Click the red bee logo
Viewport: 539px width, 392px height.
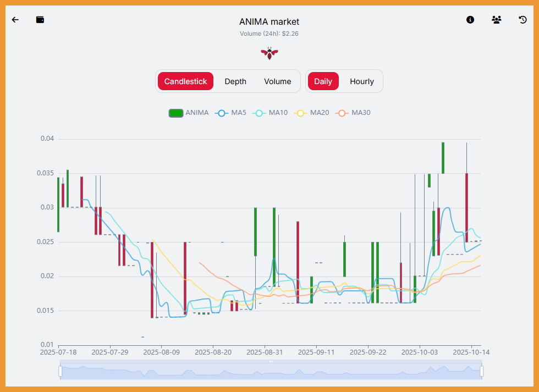[x=269, y=53]
